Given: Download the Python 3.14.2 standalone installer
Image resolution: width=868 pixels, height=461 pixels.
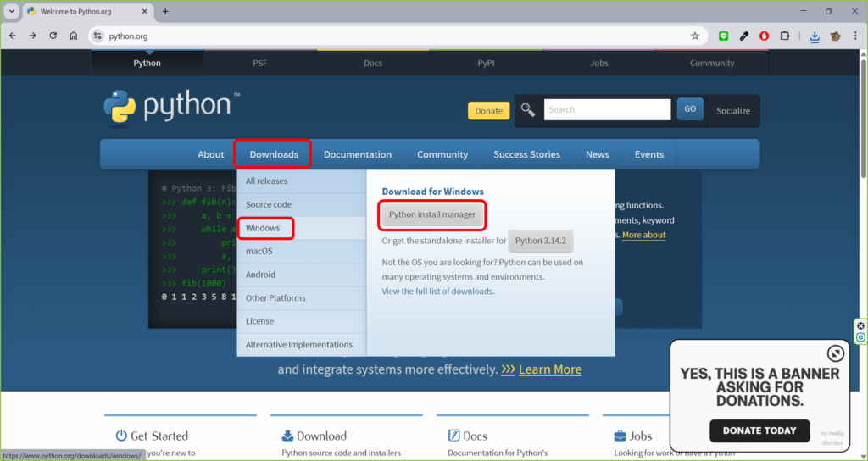Looking at the screenshot, I should (540, 241).
